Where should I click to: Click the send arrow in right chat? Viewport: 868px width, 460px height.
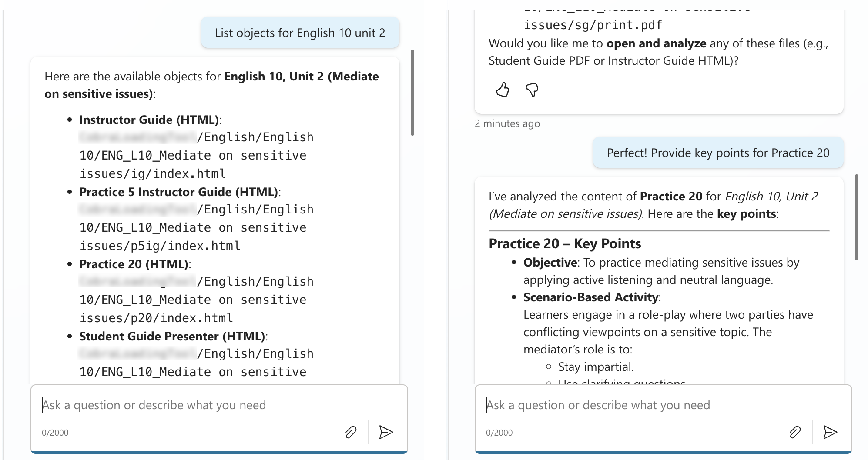coord(830,432)
